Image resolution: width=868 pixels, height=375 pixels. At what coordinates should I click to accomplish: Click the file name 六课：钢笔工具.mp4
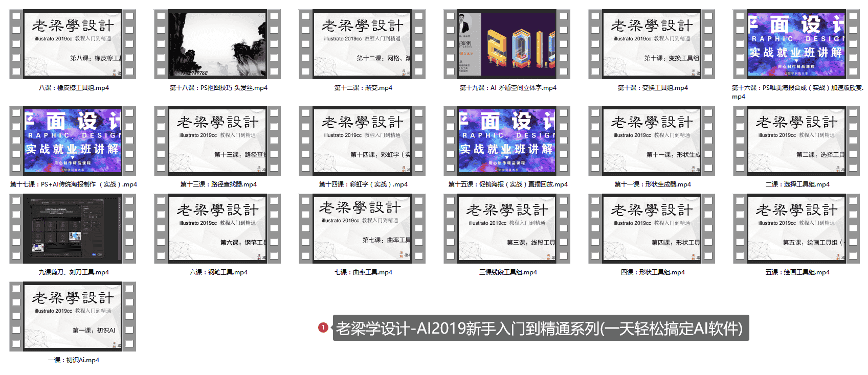tap(218, 272)
